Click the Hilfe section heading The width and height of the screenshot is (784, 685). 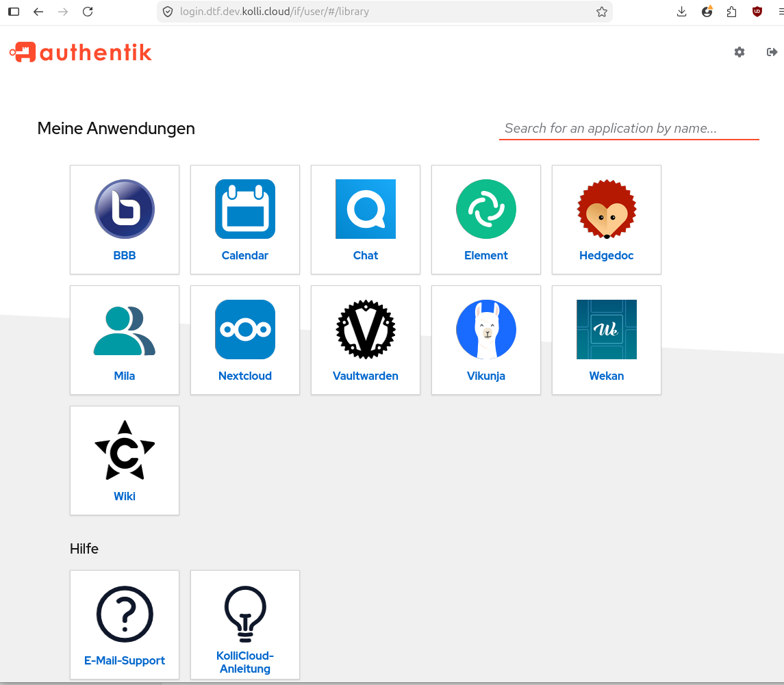[84, 549]
